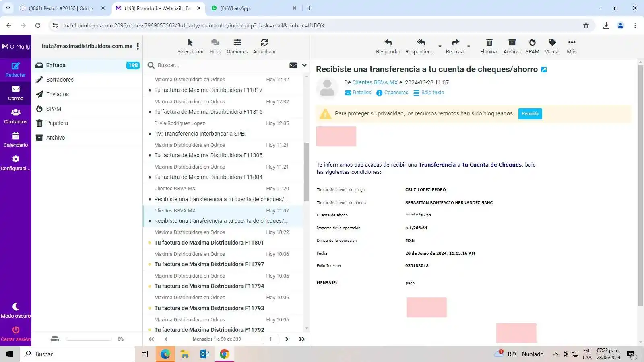Open Contactos in the sidebar

[16, 116]
